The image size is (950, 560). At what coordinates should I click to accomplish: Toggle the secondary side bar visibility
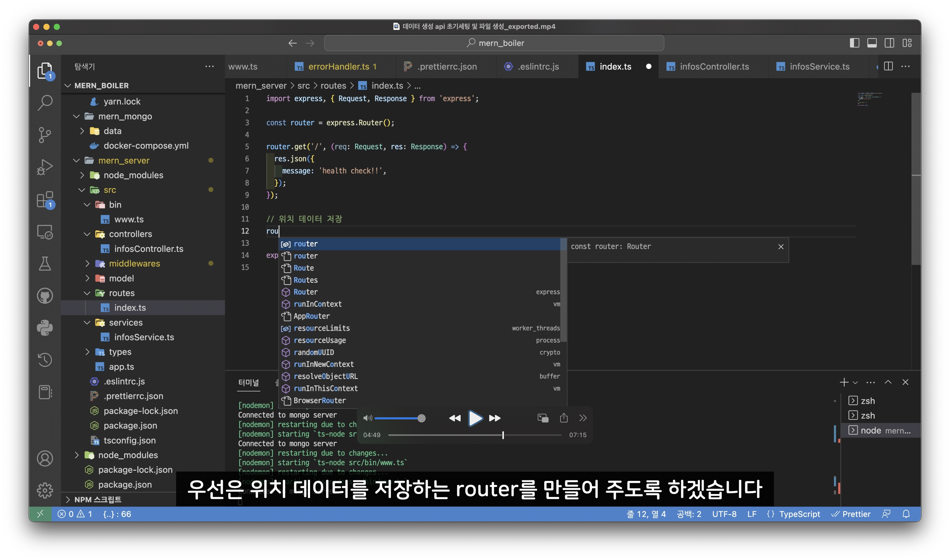point(889,43)
